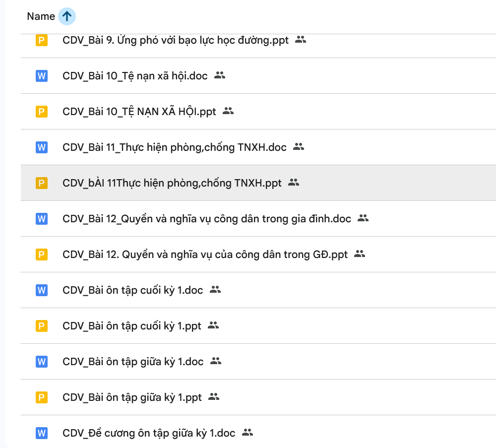Screen dimensions: 496x448
Task: Click PowerPoint icon of Bài 10_TỆ NẠN XÃ HỘI.ppt
Action: 42,112
